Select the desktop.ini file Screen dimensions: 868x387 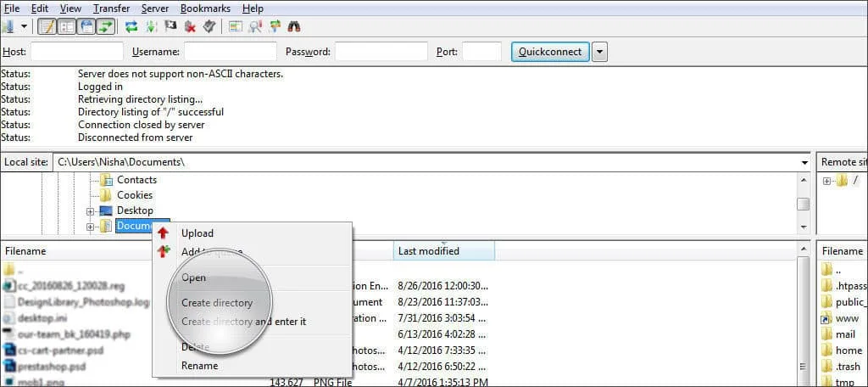(x=42, y=318)
